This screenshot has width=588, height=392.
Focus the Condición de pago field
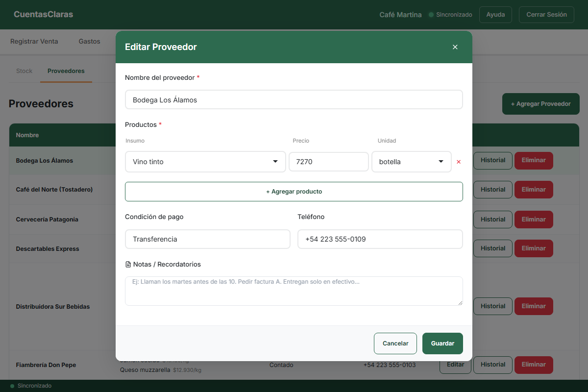[x=208, y=239]
